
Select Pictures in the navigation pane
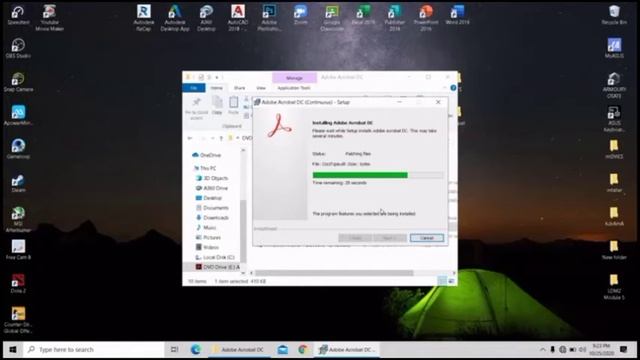click(209, 237)
